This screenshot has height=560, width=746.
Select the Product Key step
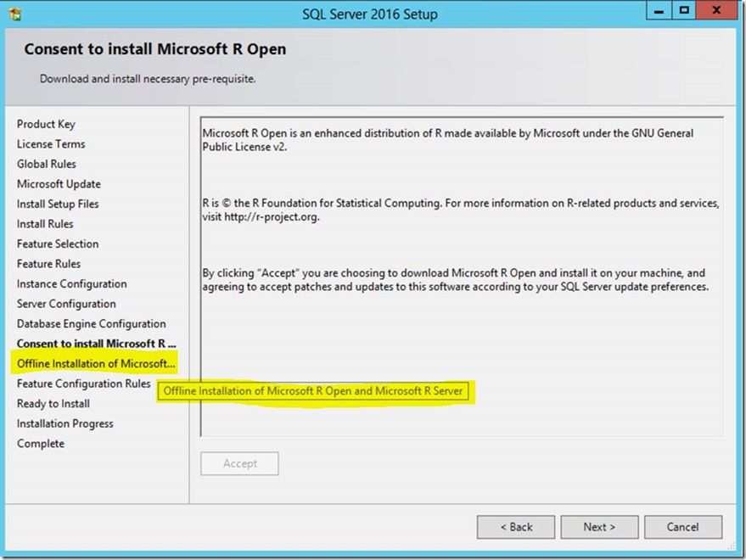[x=46, y=124]
